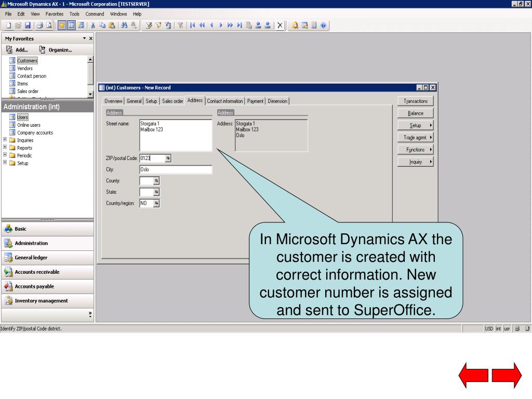Expand the Inquiries folder
532x399 pixels.
[5, 139]
